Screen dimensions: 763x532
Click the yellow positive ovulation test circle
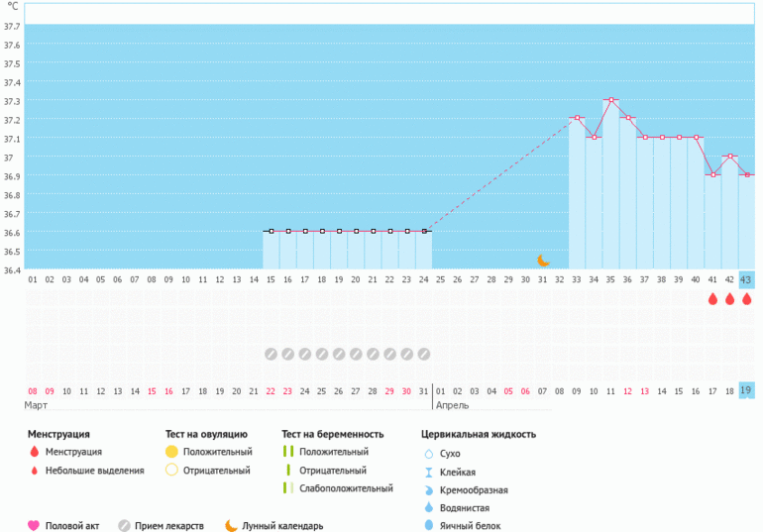171,452
